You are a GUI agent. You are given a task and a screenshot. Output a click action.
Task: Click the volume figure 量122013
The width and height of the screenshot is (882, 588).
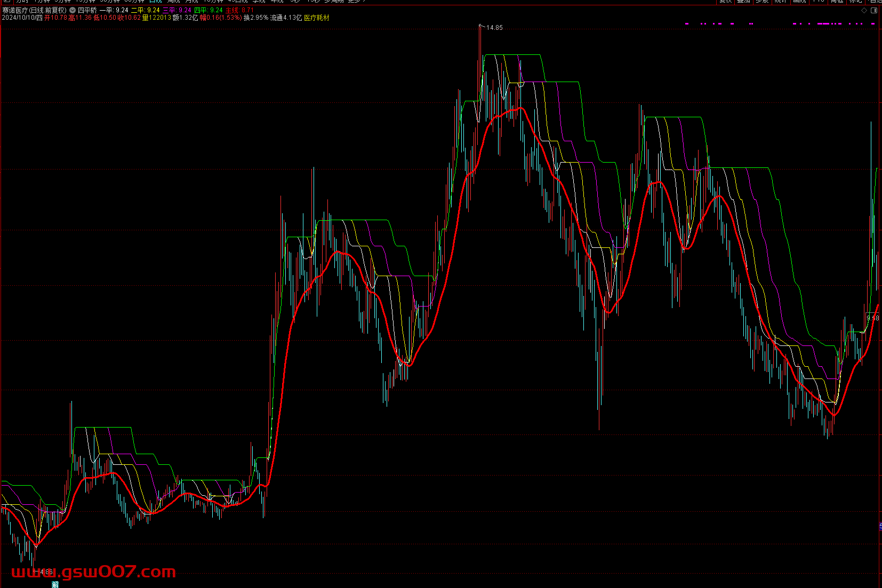coord(157,18)
